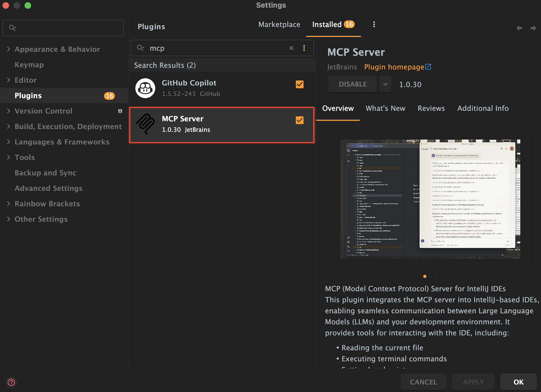Switch to the Reviews tab

431,108
